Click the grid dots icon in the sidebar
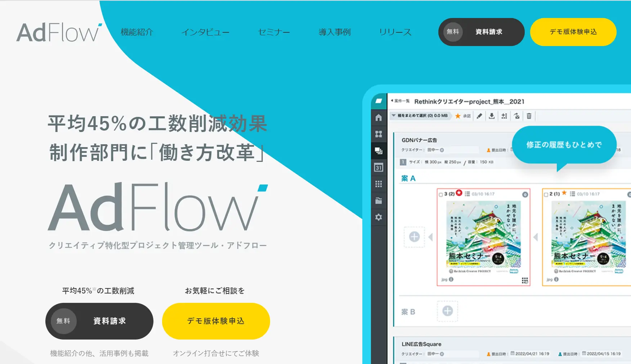Viewport: 631px width, 364px height. pos(379,184)
